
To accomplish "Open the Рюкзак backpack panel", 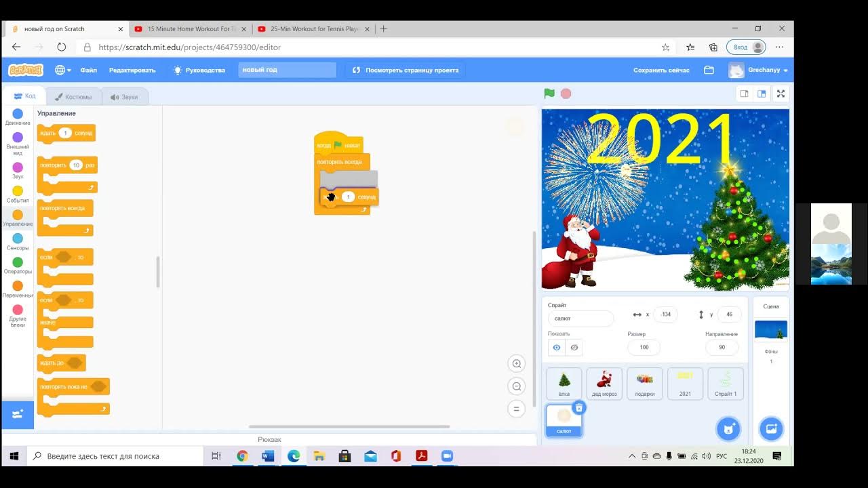I will pyautogui.click(x=269, y=439).
